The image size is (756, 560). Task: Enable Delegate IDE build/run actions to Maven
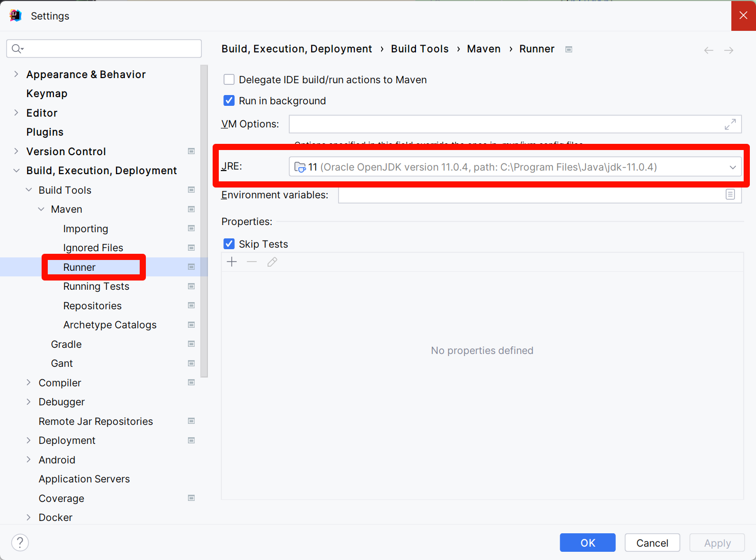(229, 80)
